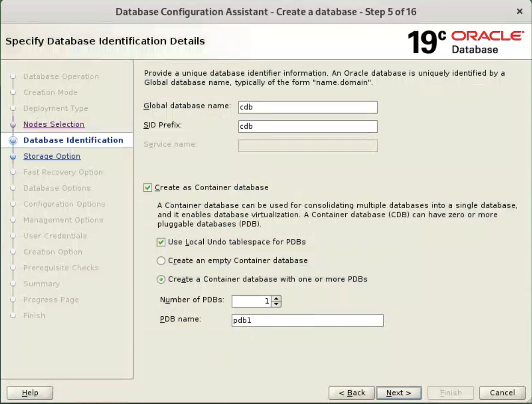Click the Database Identification current-step bullet icon
This screenshot has width=532, height=404.
tap(13, 140)
